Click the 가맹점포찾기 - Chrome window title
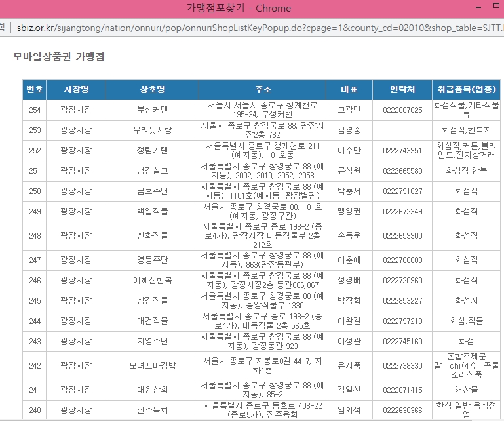This screenshot has width=504, height=421. pos(239,8)
